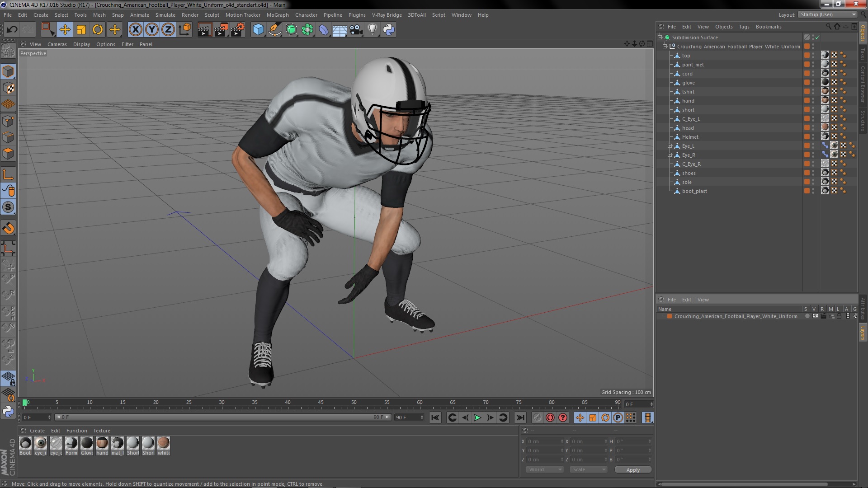Image resolution: width=868 pixels, height=488 pixels.
Task: Click the end frame 90 F field
Action: [409, 418]
